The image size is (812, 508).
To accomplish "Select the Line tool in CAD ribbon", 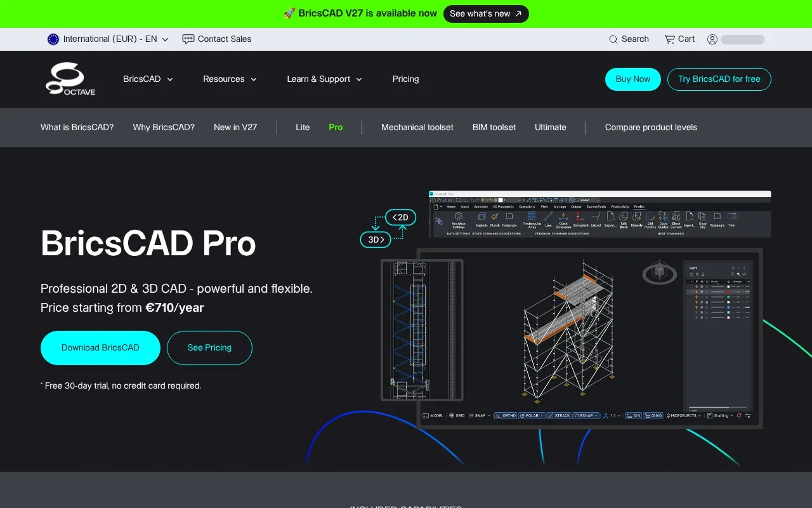I will coord(549,220).
